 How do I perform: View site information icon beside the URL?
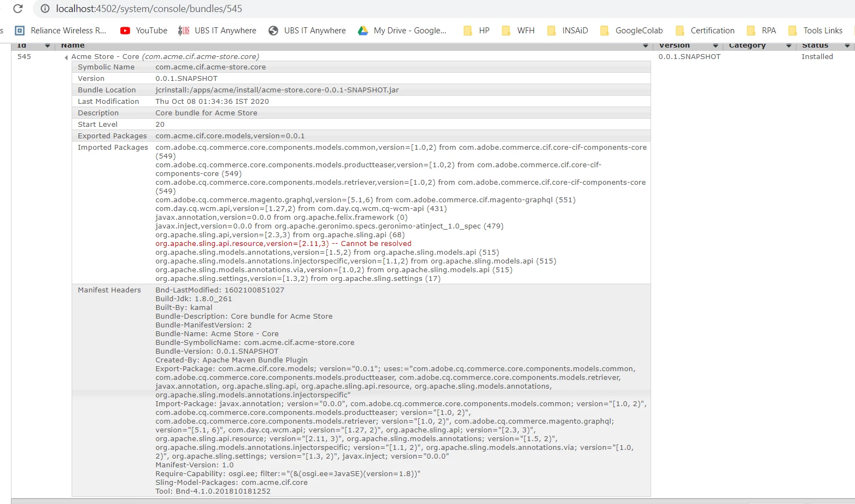(45, 9)
